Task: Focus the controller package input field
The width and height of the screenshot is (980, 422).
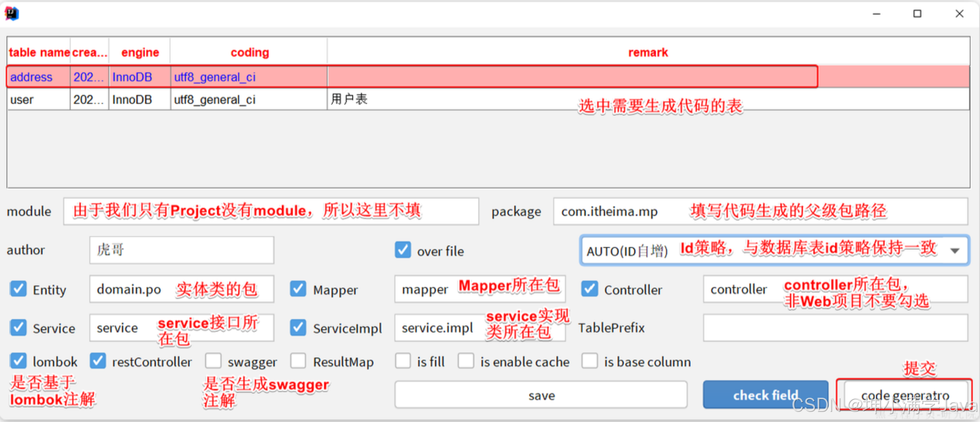Action: [835, 289]
